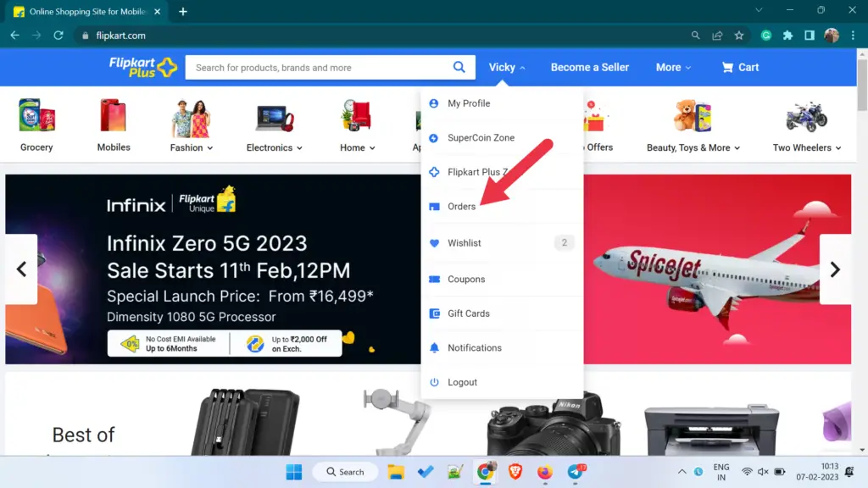The height and width of the screenshot is (488, 868).
Task: Click the Coupons ticket icon
Action: 435,280
